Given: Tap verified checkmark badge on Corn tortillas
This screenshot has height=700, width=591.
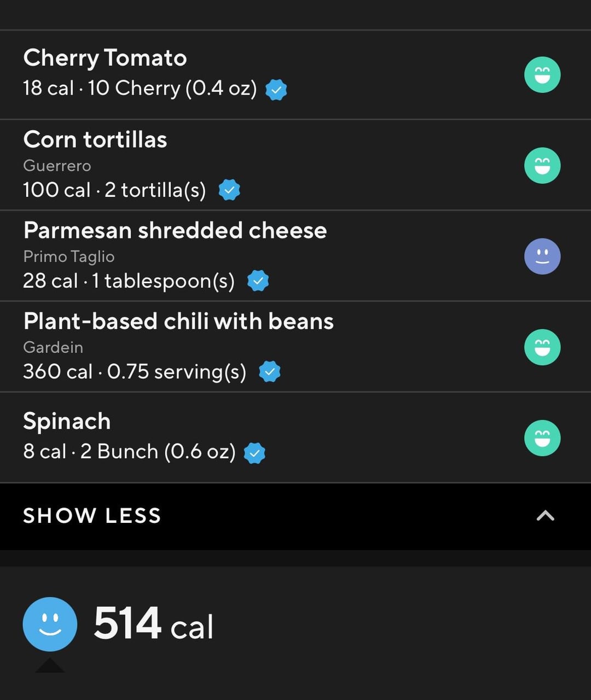Looking at the screenshot, I should (229, 190).
